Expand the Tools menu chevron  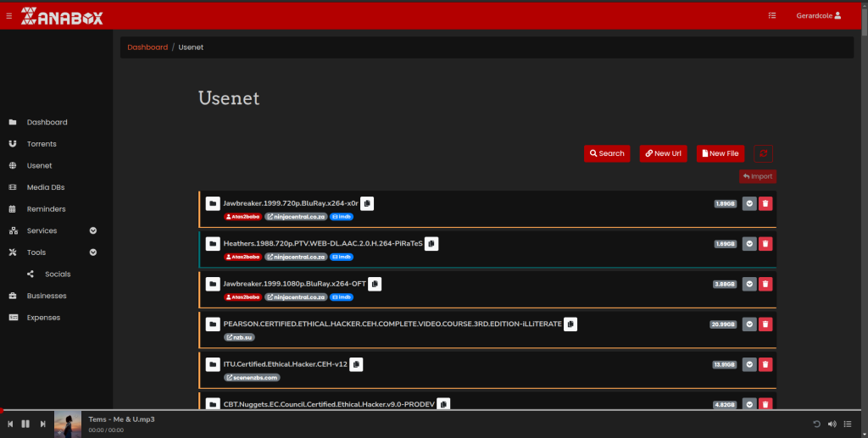pyautogui.click(x=93, y=252)
